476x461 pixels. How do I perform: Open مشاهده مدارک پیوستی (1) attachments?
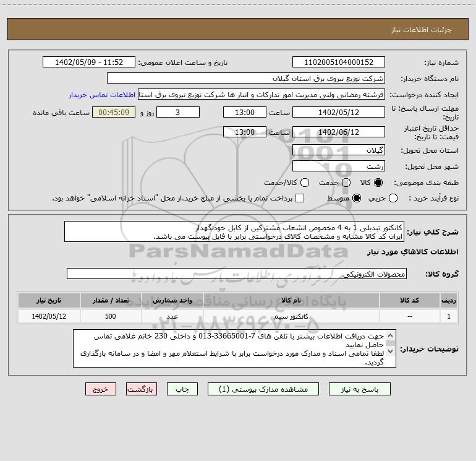263,389
